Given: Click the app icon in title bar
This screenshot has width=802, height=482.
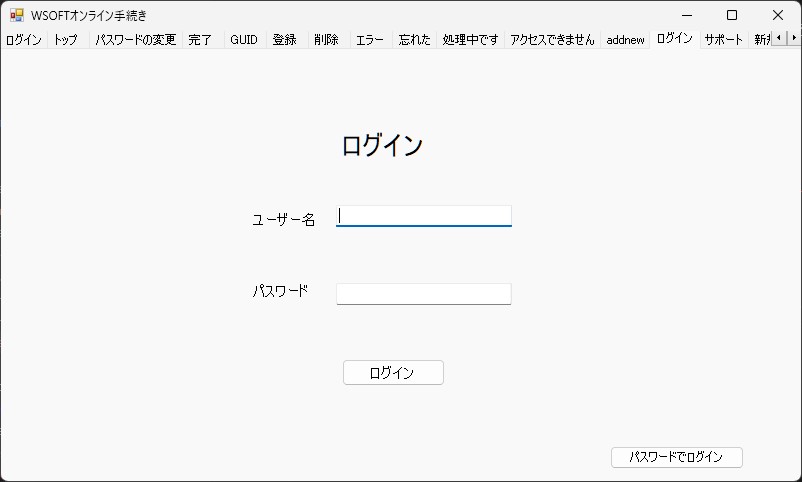Looking at the screenshot, I should click(16, 15).
